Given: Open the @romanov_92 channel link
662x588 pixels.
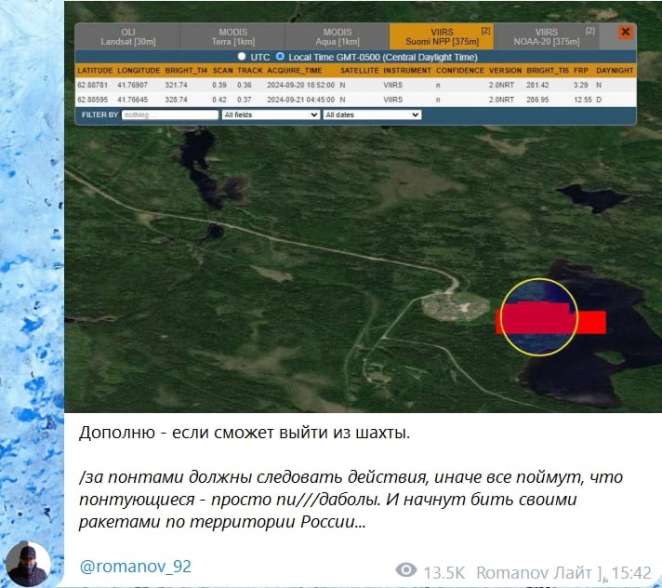Looking at the screenshot, I should click(x=135, y=566).
